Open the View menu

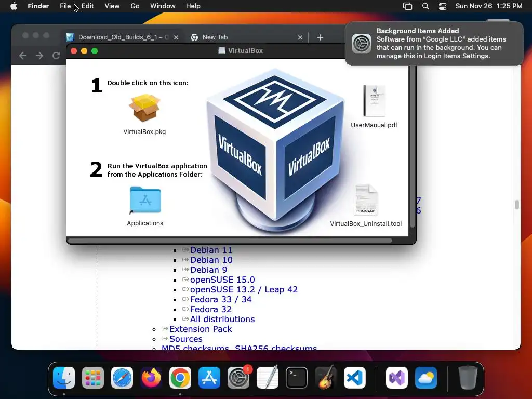coord(112,6)
